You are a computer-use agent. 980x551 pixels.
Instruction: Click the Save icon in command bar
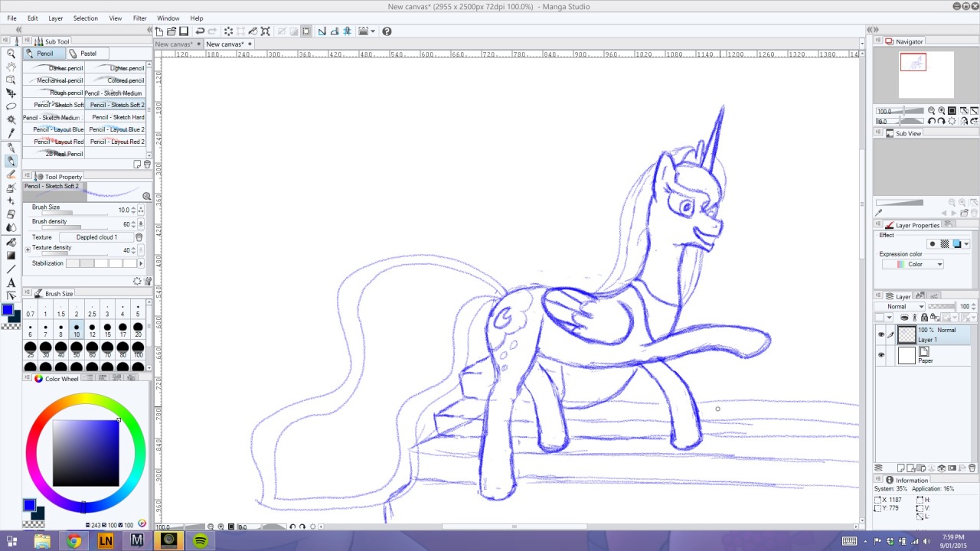pos(184,31)
